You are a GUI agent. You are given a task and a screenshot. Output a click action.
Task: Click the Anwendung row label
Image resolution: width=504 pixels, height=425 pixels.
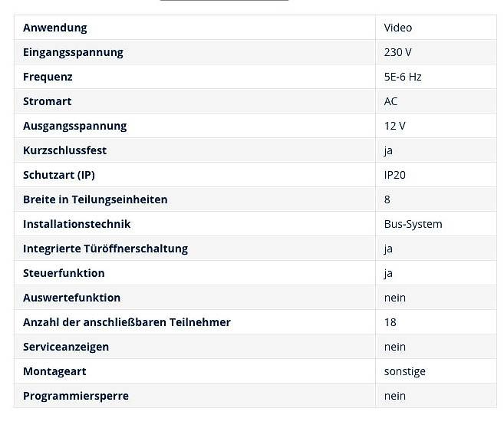pos(54,28)
